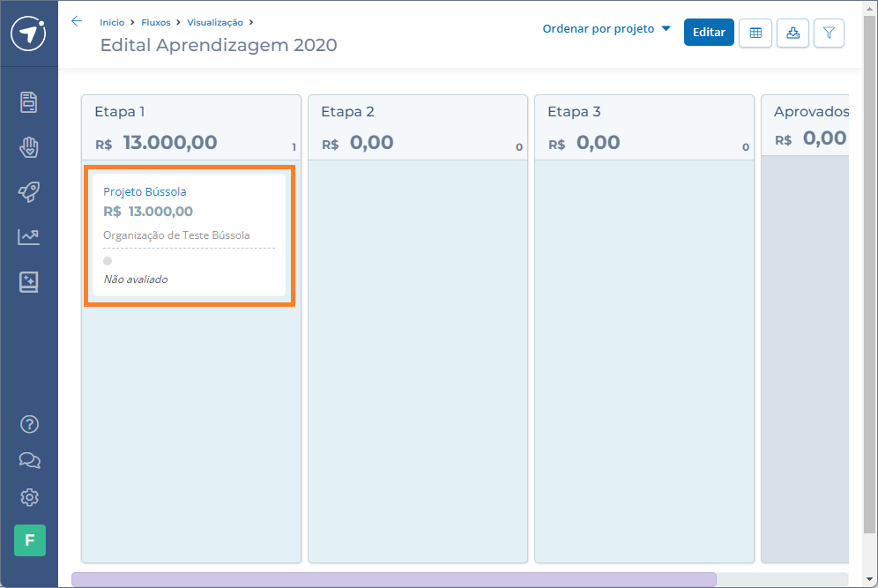878x588 pixels.
Task: Open the rocket projects sidebar icon
Action: [x=28, y=192]
